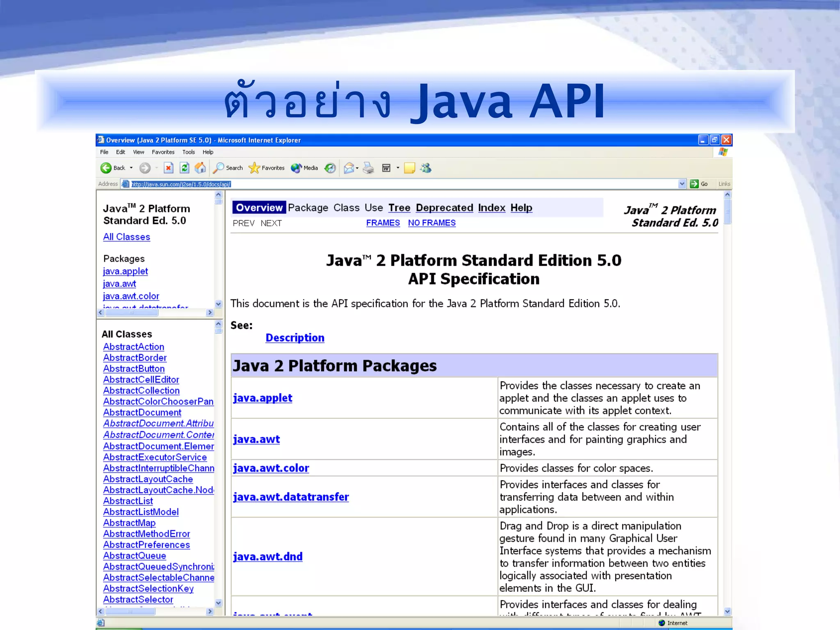This screenshot has height=630, width=840.
Task: Open the AbstractCollection class link
Action: pyautogui.click(x=142, y=390)
